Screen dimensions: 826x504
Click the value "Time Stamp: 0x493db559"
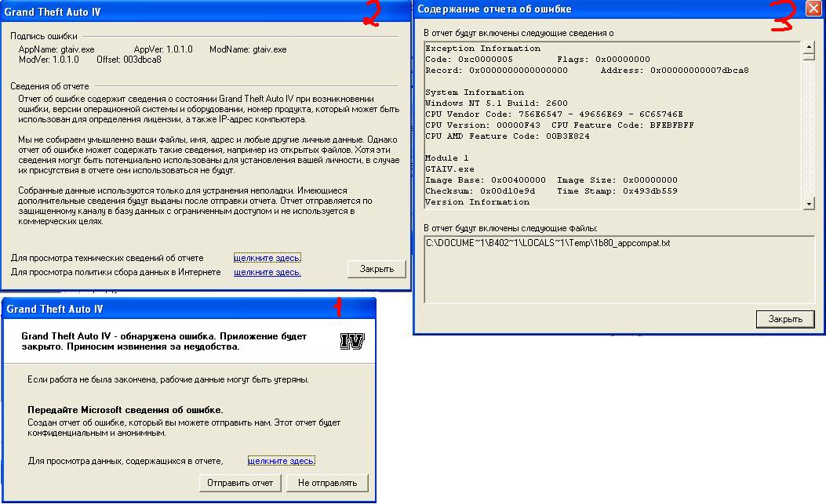[x=617, y=191]
